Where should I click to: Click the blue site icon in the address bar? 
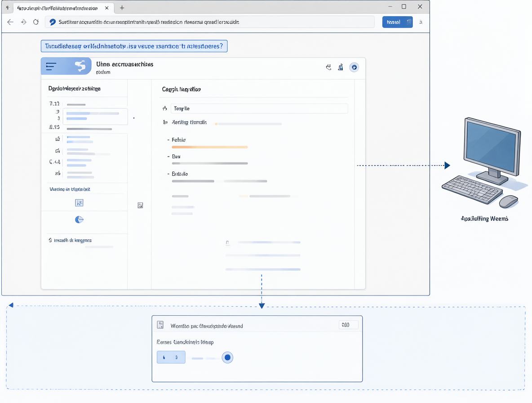click(x=53, y=22)
